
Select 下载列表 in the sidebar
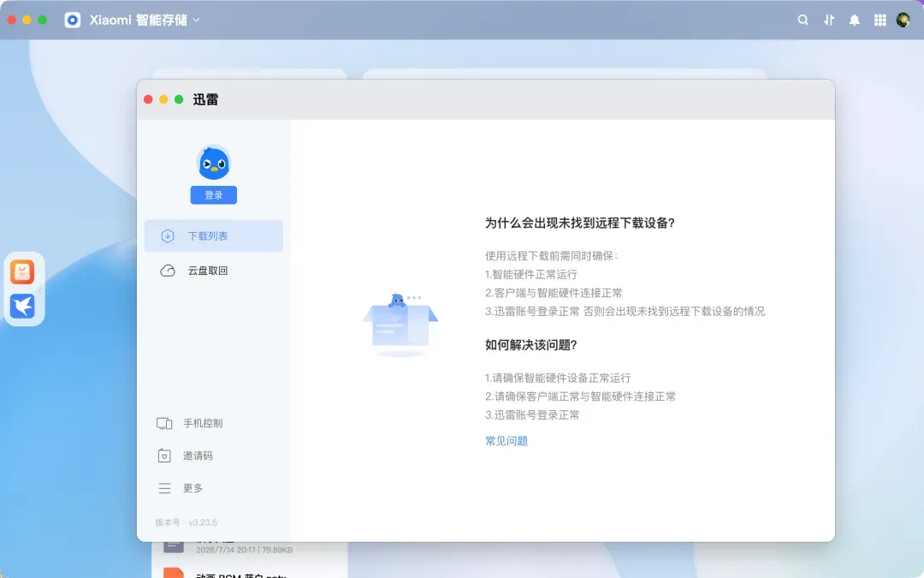point(213,236)
